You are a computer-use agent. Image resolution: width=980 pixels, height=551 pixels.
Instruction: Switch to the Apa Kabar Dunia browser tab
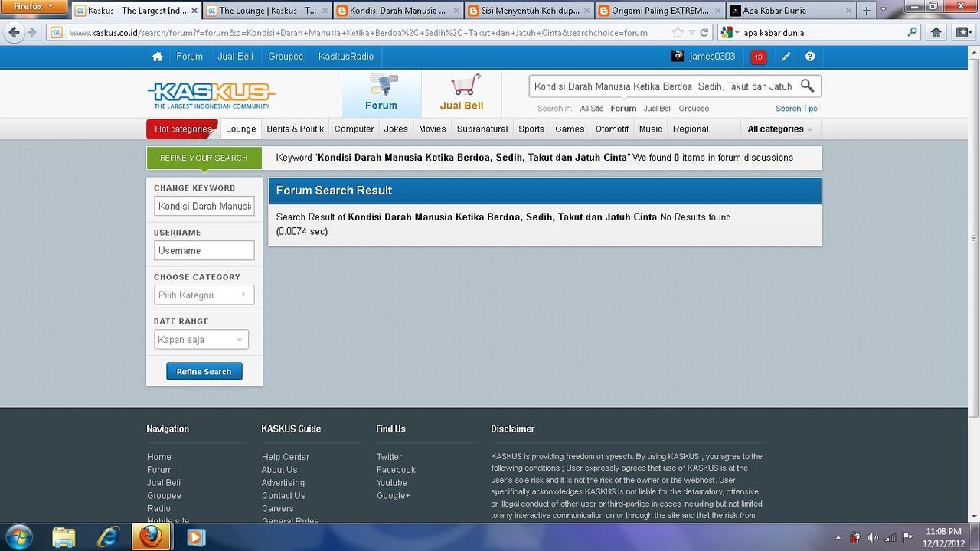pyautogui.click(x=791, y=11)
